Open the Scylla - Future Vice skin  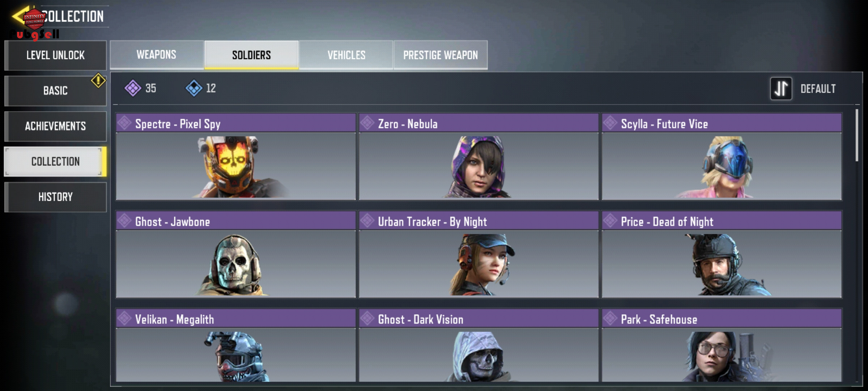point(722,156)
